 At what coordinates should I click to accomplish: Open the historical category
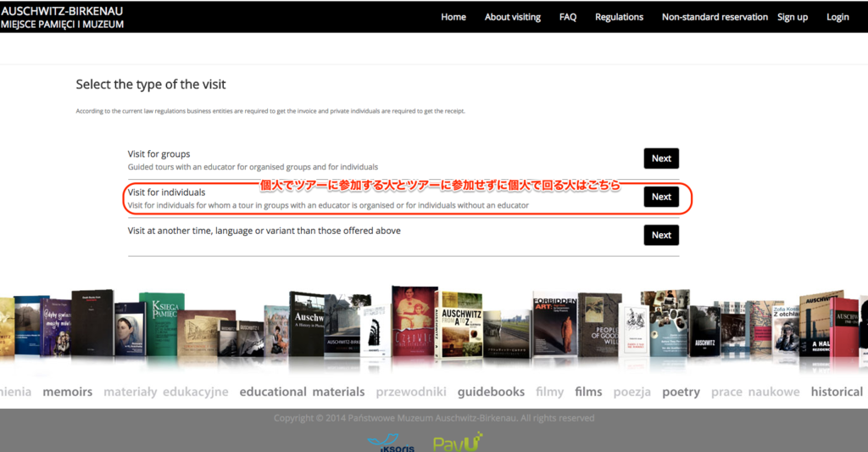coord(837,392)
